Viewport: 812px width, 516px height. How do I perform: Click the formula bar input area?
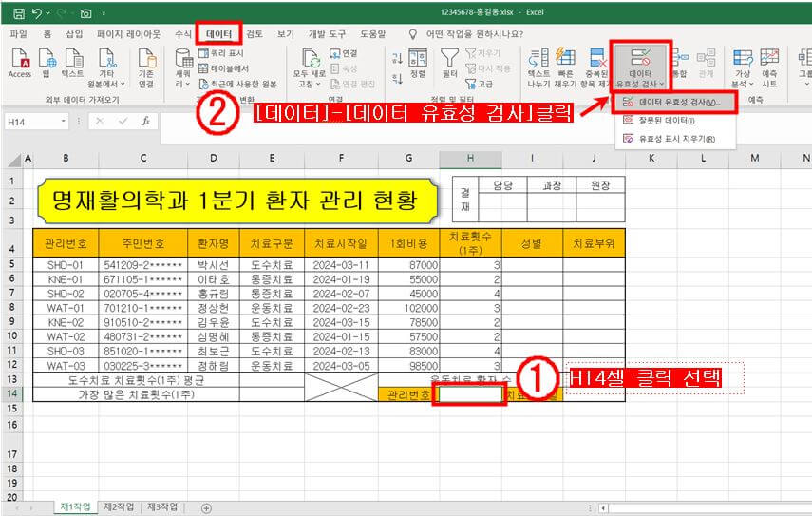pos(484,128)
